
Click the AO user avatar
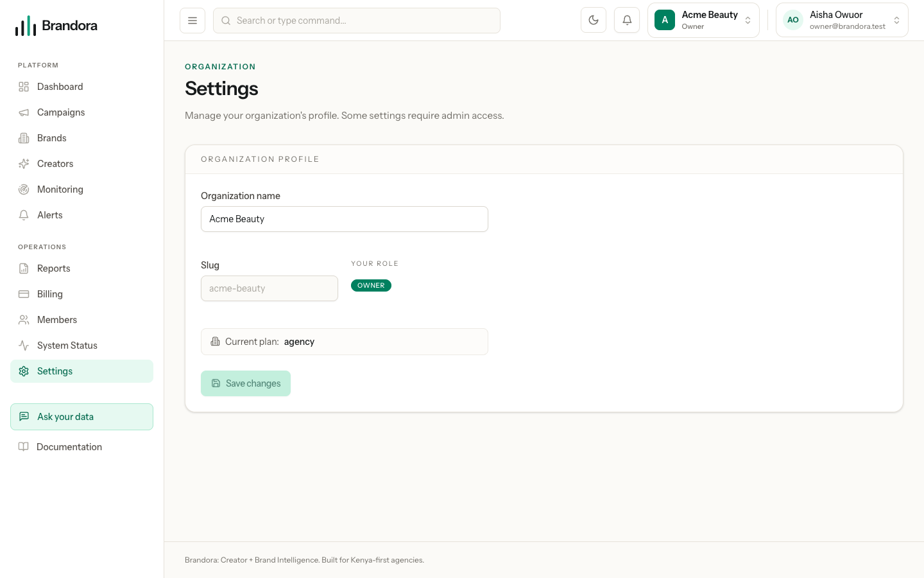tap(793, 21)
